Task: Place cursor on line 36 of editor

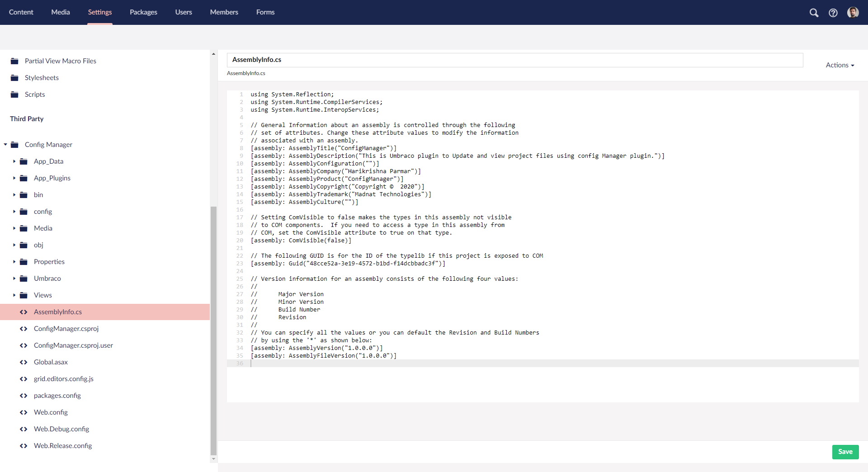Action: (x=554, y=363)
